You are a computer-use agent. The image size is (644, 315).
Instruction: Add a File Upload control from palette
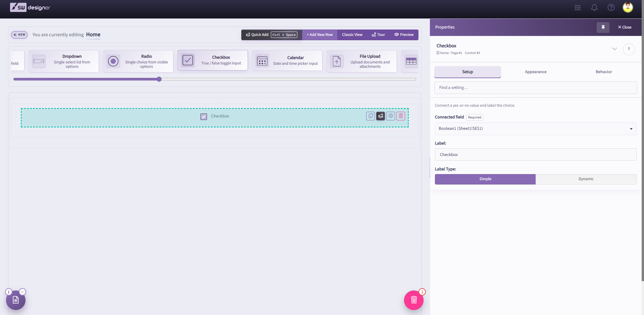pos(362,61)
